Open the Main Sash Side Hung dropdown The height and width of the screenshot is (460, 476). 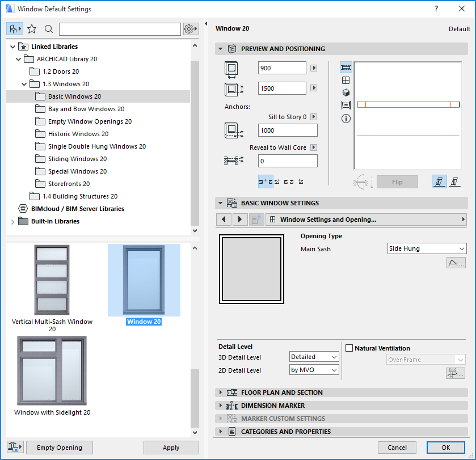(x=427, y=248)
